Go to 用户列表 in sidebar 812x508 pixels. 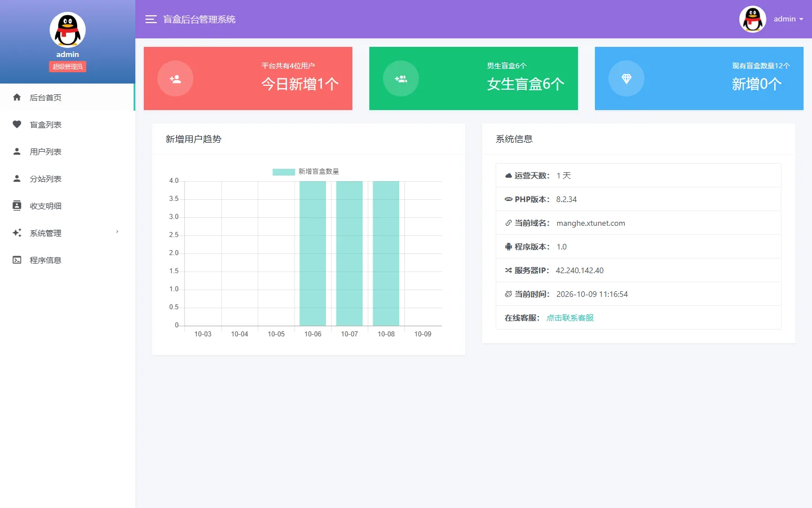pyautogui.click(x=68, y=151)
